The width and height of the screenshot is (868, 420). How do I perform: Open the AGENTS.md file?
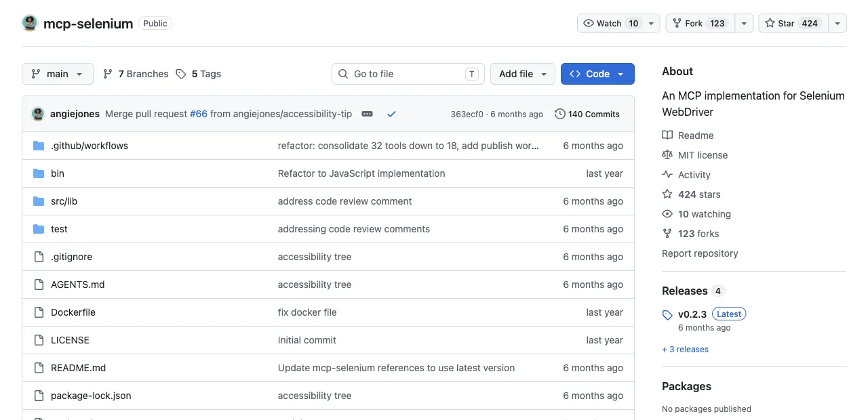(78, 285)
